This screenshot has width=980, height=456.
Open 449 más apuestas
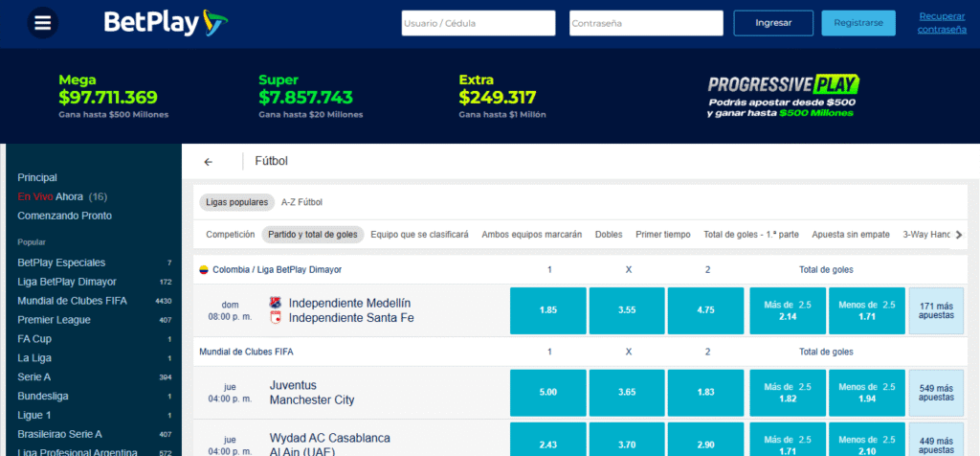point(936,439)
